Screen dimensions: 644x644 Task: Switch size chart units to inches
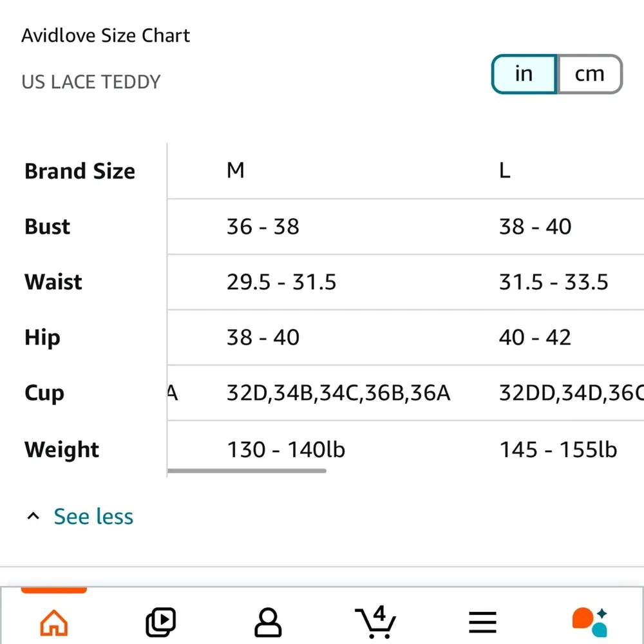pos(524,74)
